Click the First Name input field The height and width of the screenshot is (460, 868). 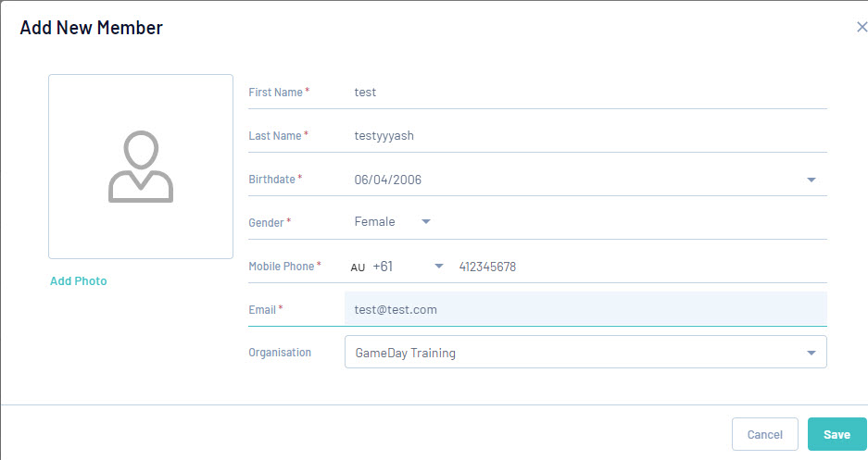click(x=585, y=93)
